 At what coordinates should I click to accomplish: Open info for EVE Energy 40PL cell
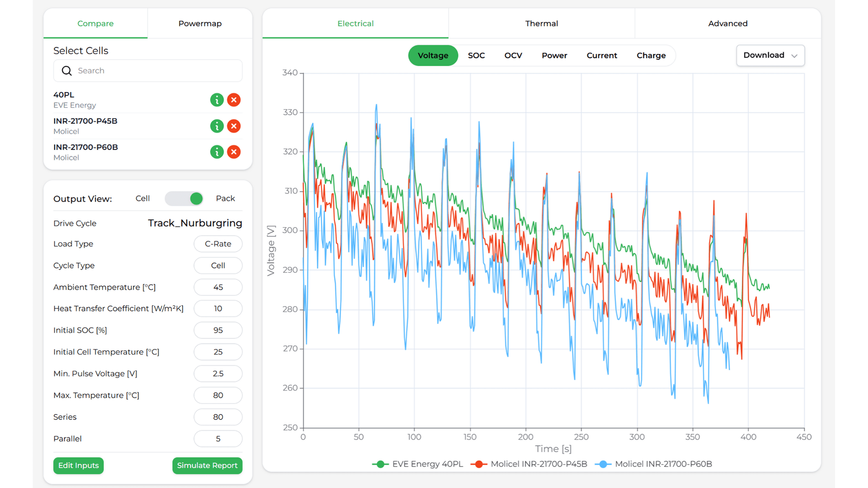click(x=217, y=100)
